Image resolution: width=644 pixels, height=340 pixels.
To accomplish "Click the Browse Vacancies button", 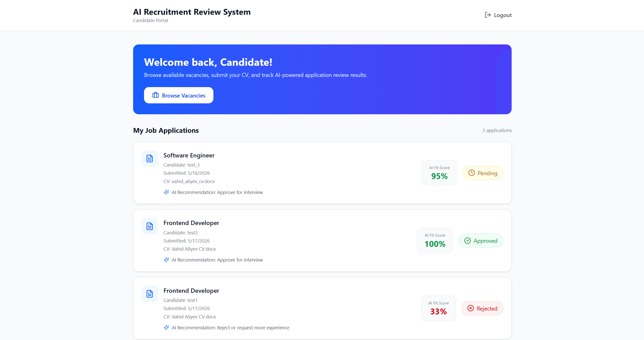I will [x=179, y=95].
